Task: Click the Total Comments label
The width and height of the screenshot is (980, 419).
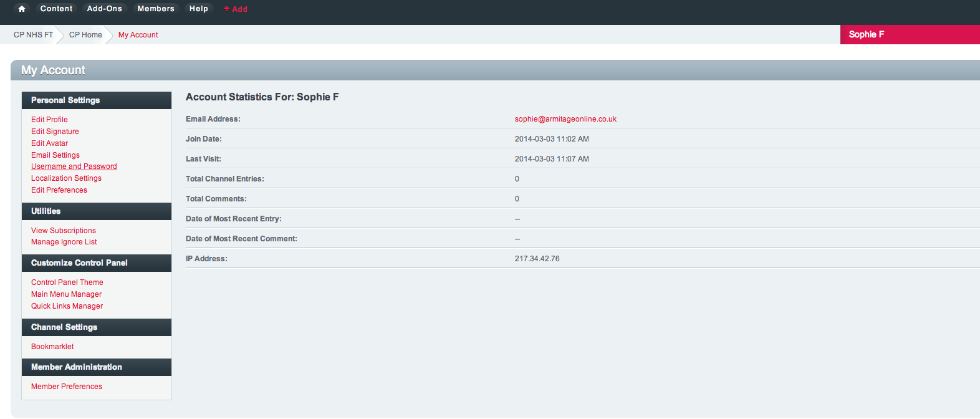Action: (x=216, y=199)
